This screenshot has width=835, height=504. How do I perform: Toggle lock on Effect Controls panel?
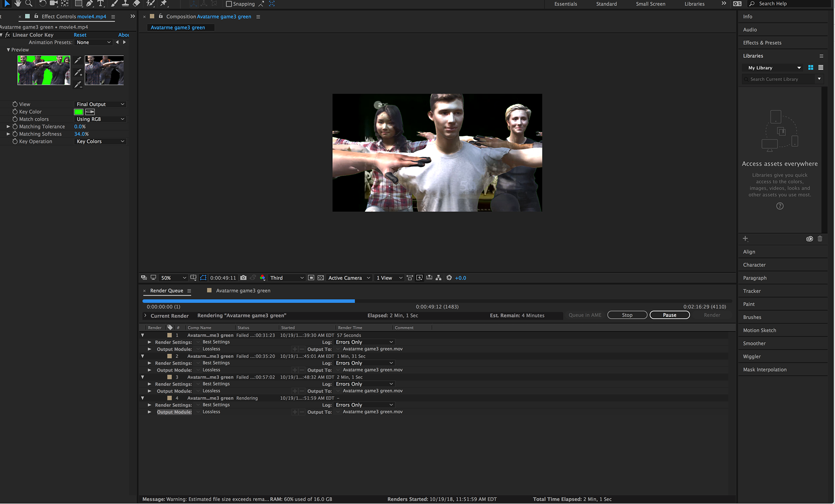click(x=36, y=16)
